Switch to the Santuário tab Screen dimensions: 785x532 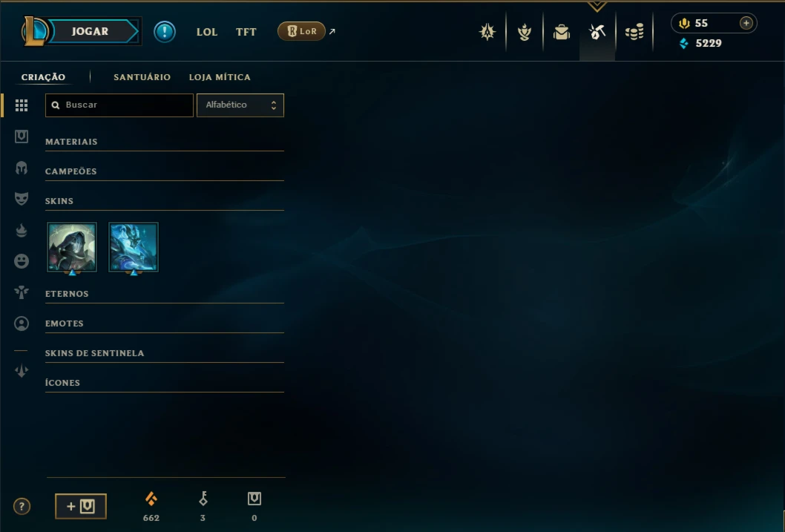(x=142, y=77)
